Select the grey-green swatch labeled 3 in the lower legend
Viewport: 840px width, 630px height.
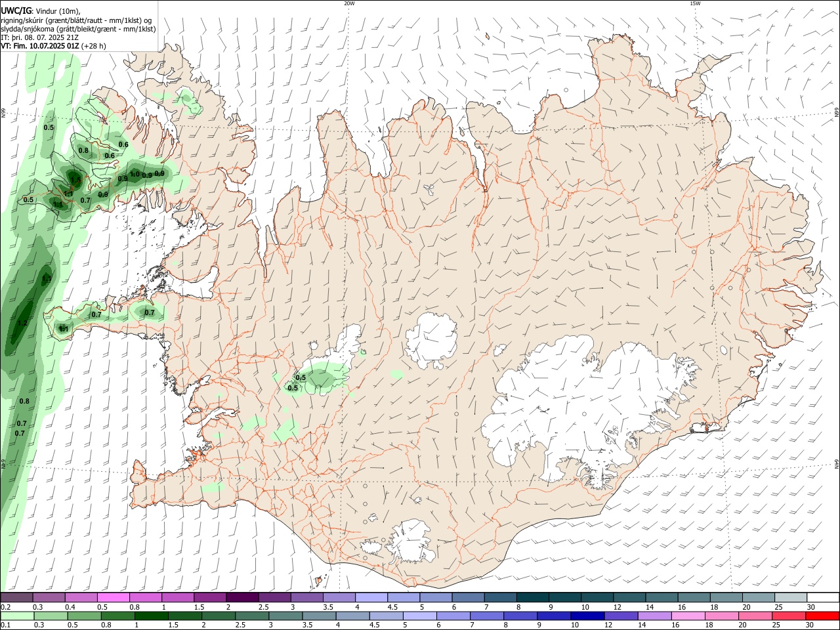(x=285, y=616)
